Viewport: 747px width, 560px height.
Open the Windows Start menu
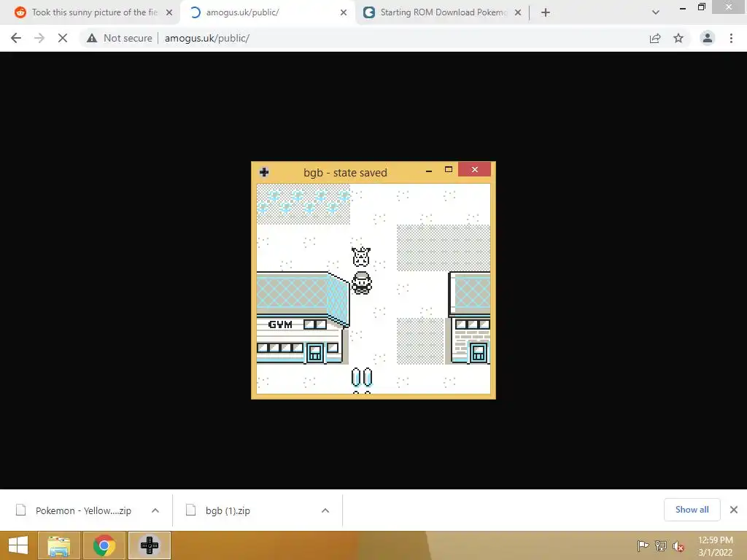(18, 545)
